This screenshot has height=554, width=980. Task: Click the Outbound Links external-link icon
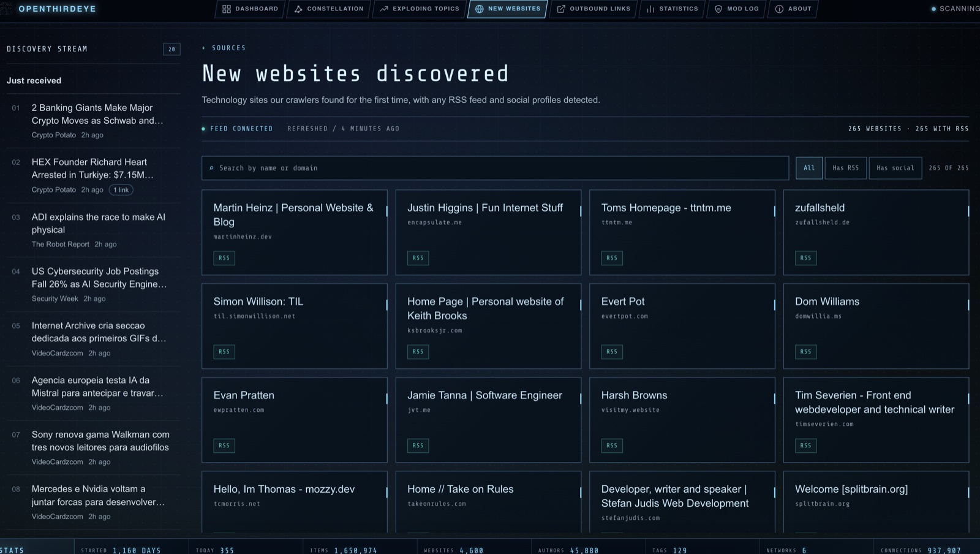[x=561, y=9]
